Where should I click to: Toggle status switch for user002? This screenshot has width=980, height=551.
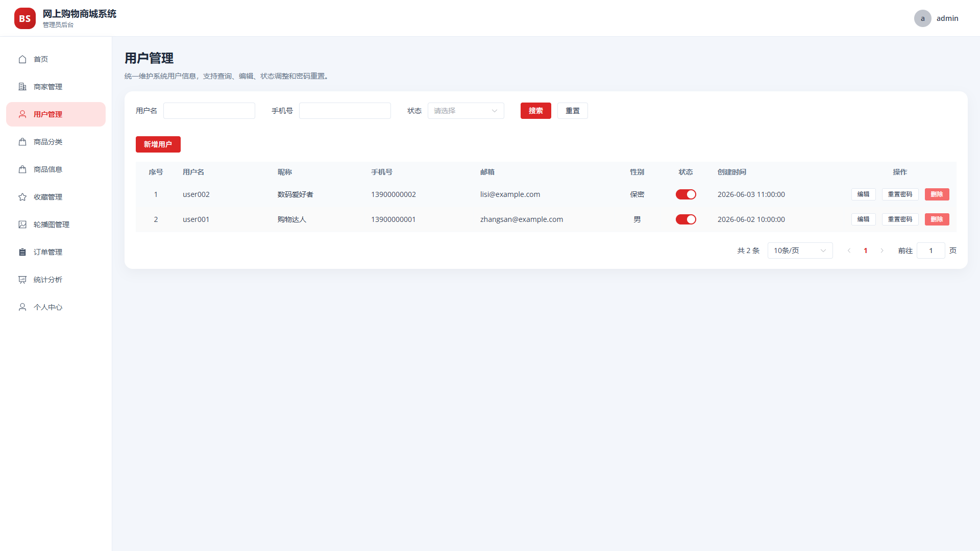click(x=685, y=194)
